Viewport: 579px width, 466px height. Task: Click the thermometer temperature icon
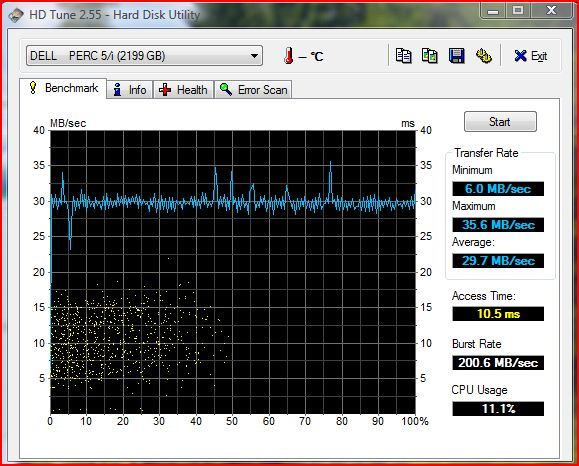[x=288, y=56]
